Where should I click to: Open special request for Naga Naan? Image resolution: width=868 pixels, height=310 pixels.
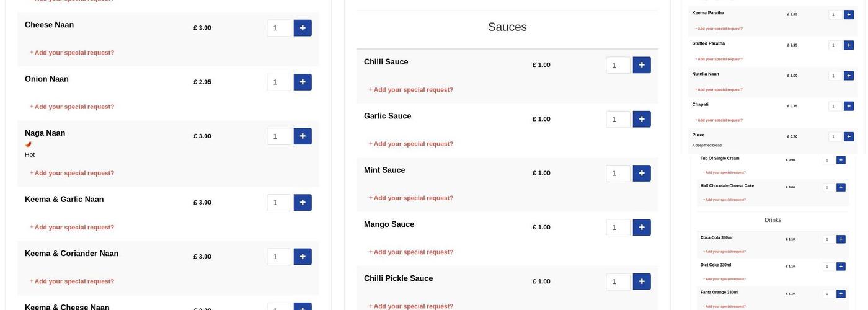74,173
